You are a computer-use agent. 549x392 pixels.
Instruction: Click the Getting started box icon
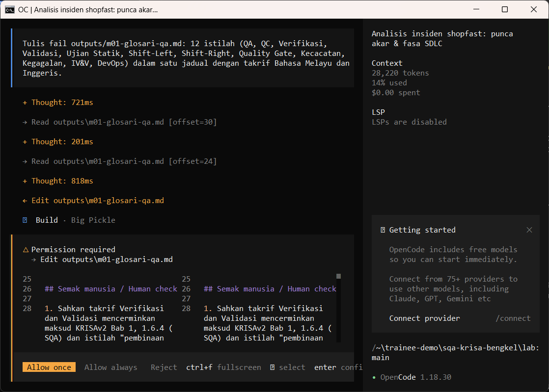tap(383, 230)
